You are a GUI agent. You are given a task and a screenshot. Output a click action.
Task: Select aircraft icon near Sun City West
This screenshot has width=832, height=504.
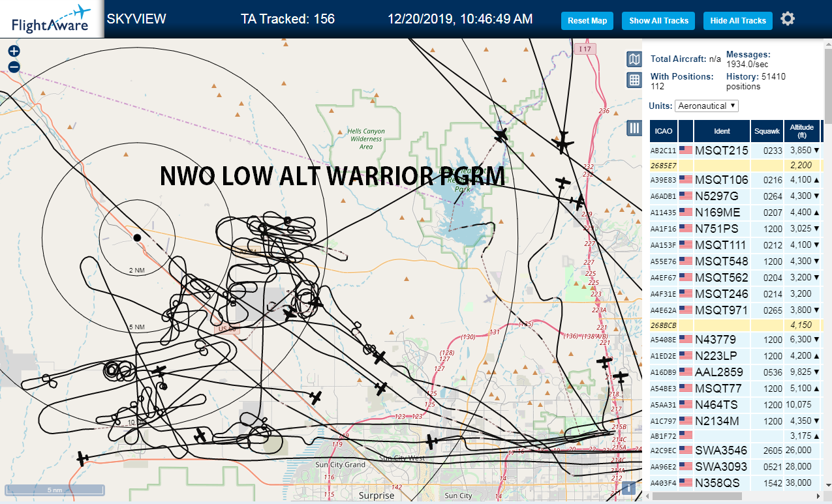431,441
